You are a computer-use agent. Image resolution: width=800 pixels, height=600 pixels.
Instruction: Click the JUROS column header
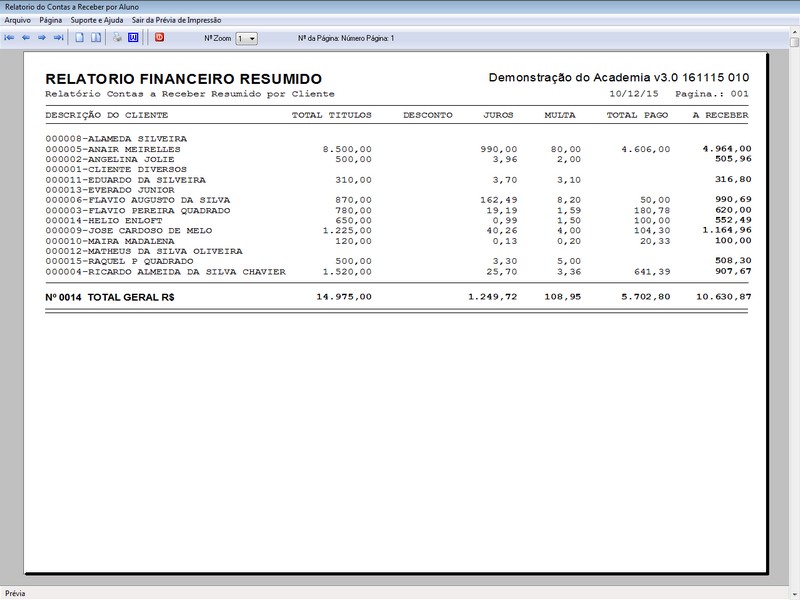498,115
